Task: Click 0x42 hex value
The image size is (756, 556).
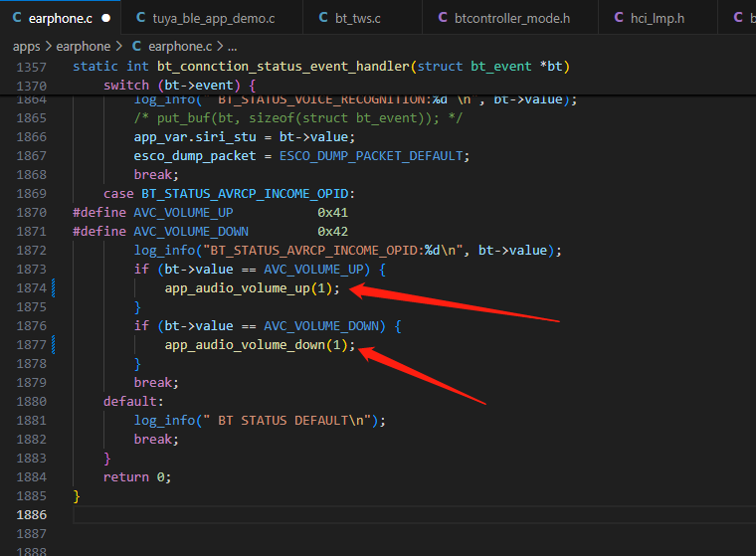Action: (x=332, y=232)
